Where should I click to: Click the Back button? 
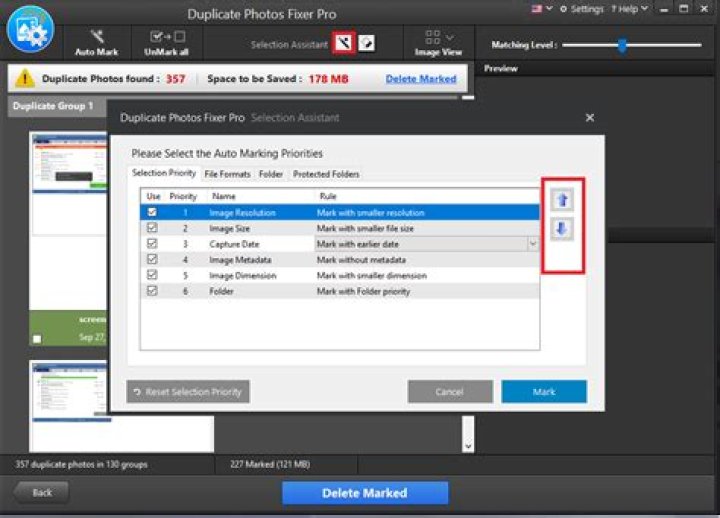point(42,493)
